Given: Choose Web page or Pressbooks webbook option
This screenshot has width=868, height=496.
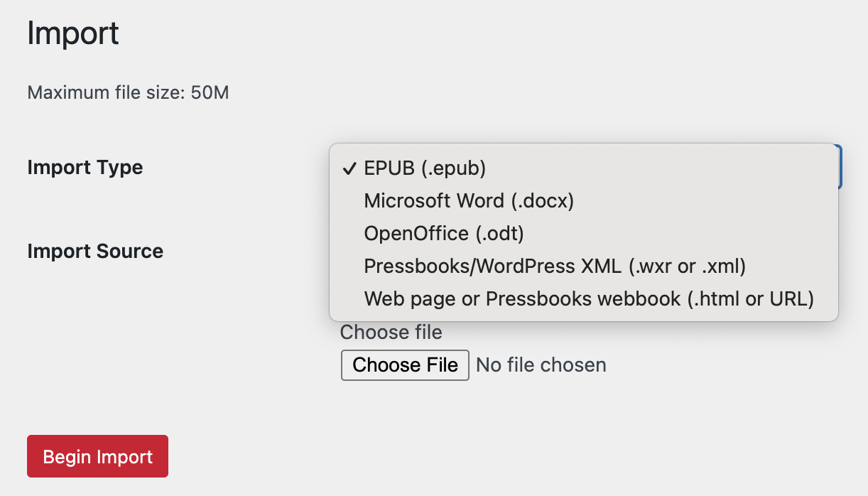Looking at the screenshot, I should pyautogui.click(x=589, y=299).
